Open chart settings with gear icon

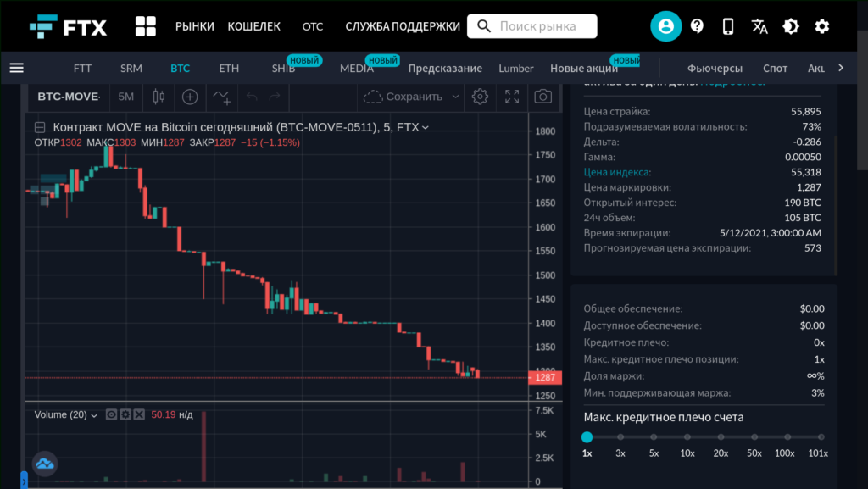click(x=480, y=97)
